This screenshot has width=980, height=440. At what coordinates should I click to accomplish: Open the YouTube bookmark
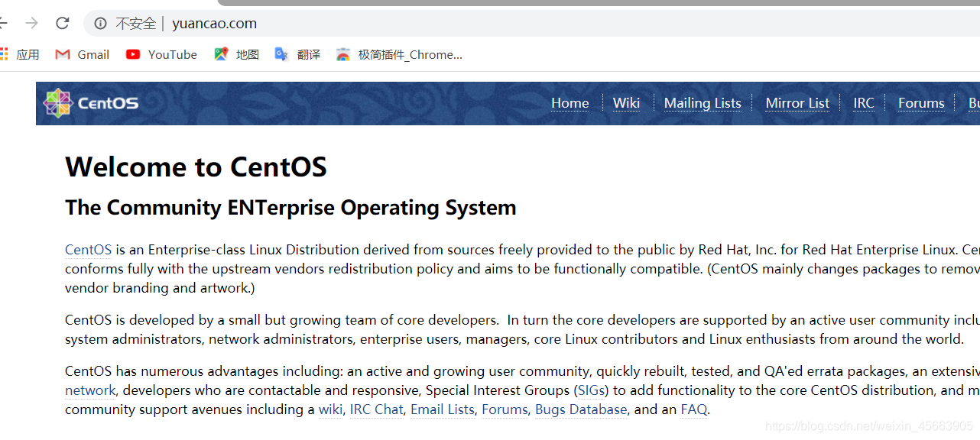coord(161,54)
